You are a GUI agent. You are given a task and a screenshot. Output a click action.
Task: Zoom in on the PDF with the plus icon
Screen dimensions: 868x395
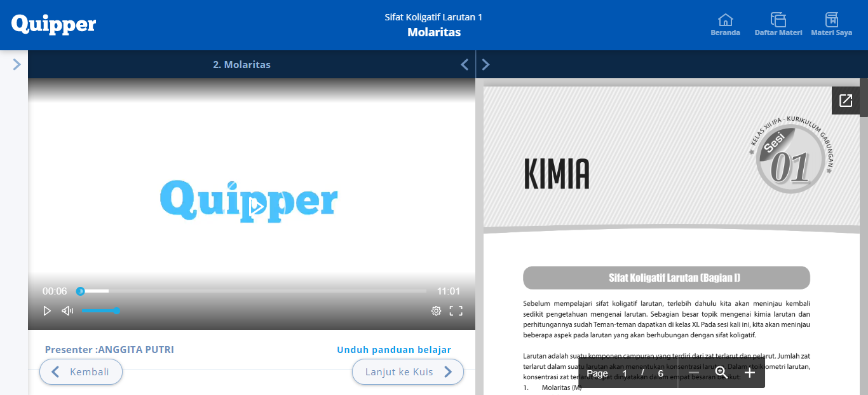pos(750,373)
